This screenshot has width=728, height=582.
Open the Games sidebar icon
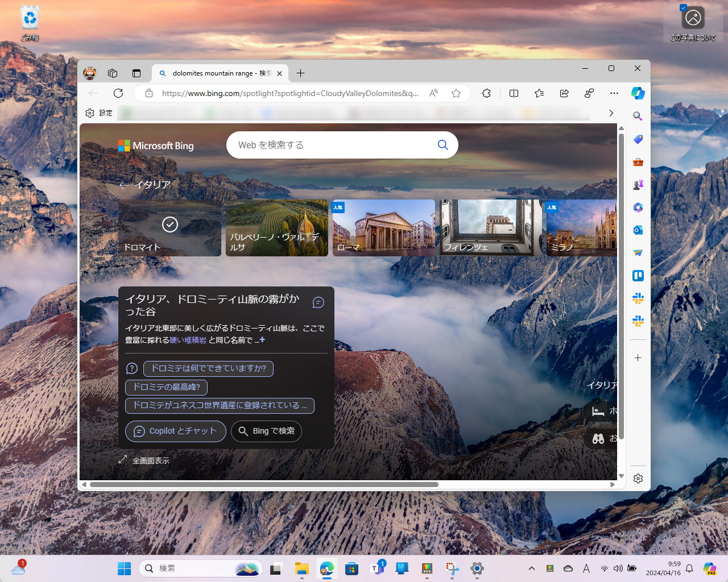(x=638, y=184)
